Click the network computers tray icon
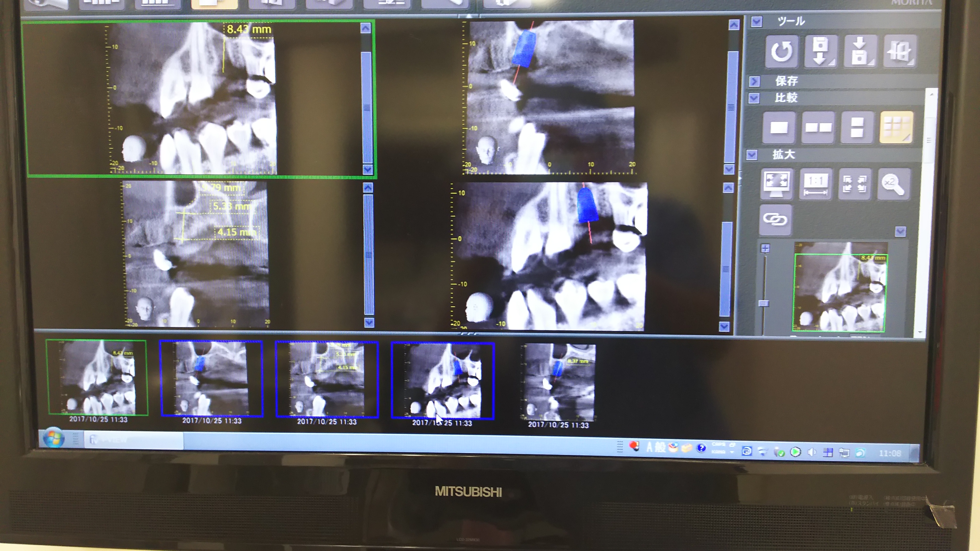 click(844, 453)
